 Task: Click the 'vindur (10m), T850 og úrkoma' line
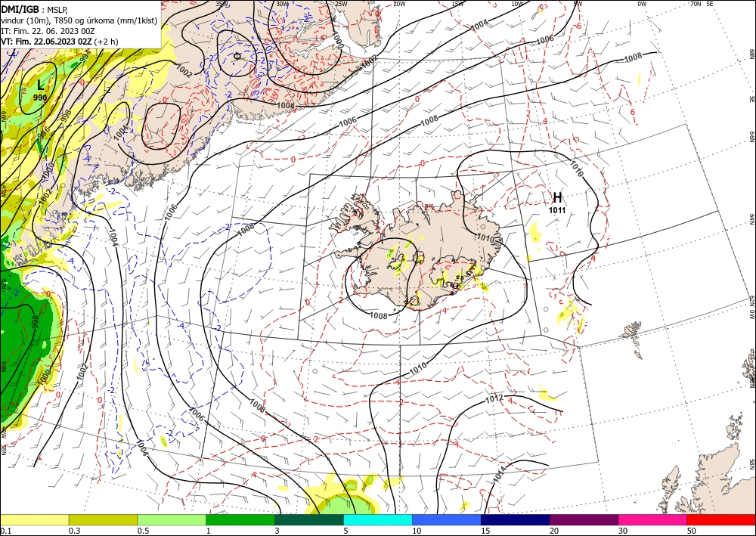pos(78,20)
